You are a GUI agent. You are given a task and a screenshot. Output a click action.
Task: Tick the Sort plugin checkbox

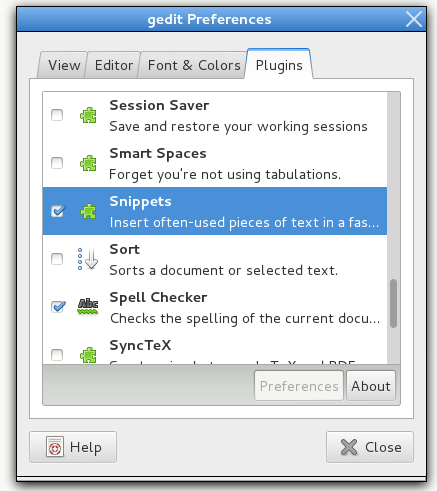coord(57,259)
